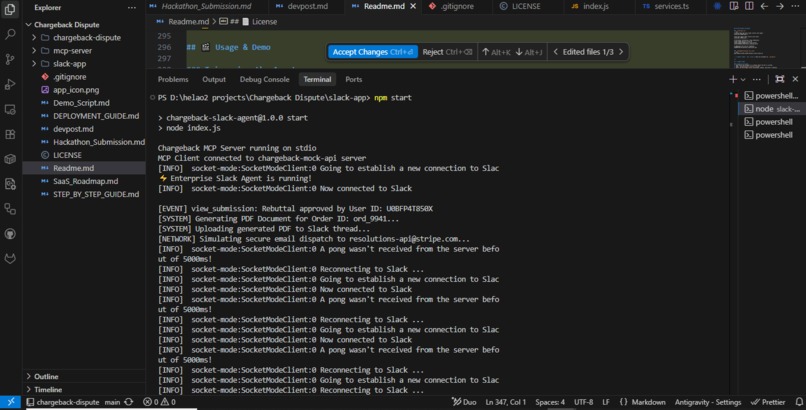Click the Reject changes button

pos(447,52)
